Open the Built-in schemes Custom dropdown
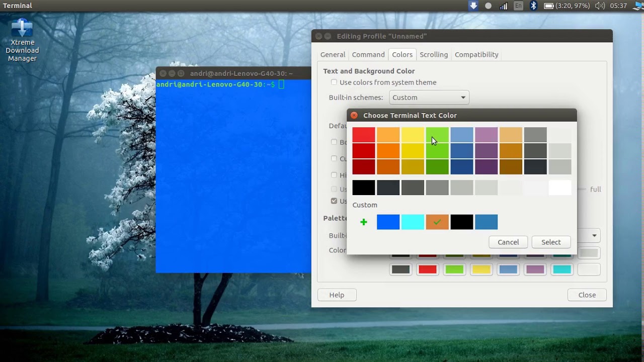The height and width of the screenshot is (362, 644). [x=429, y=98]
